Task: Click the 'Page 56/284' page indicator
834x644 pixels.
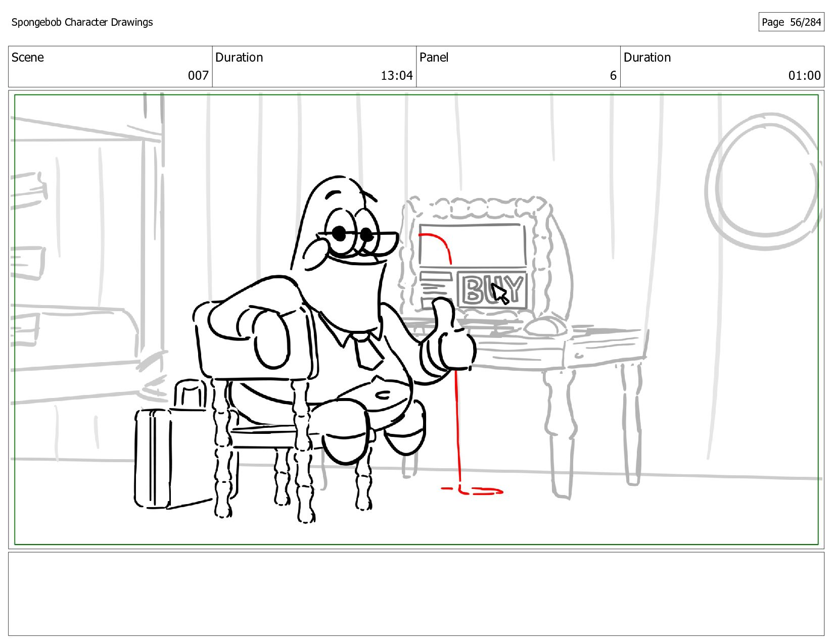Action: point(791,22)
